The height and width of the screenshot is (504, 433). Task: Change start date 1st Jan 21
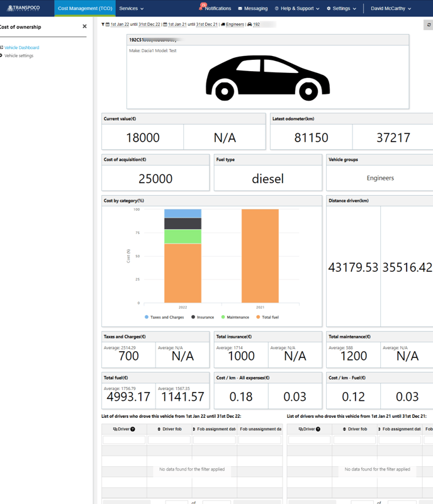(177, 25)
